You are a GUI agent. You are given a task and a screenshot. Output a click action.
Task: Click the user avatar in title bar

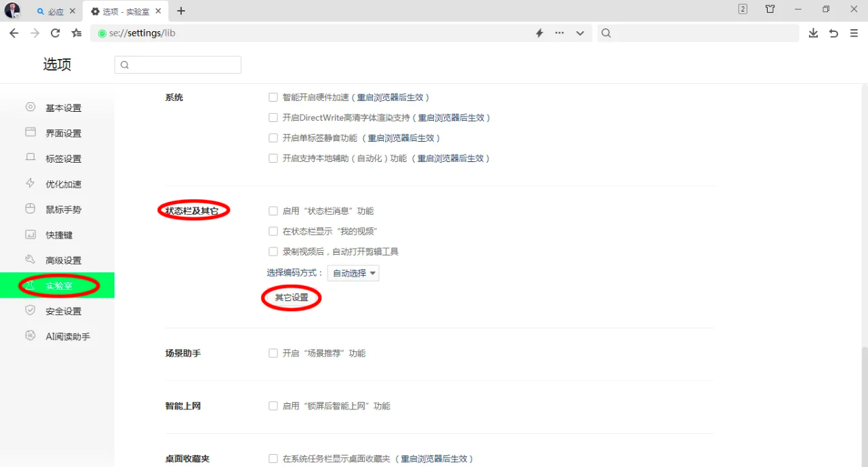coord(12,10)
